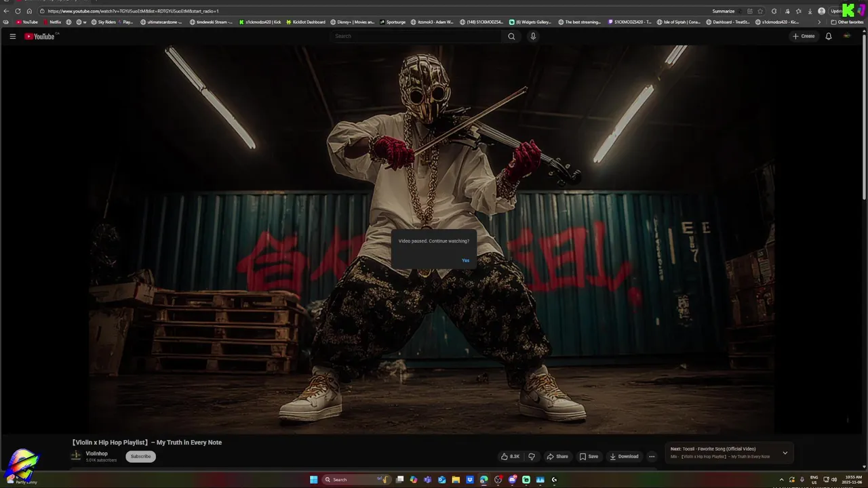The width and height of the screenshot is (868, 488).
Task: Open the volume icon in system tray
Action: point(833,480)
